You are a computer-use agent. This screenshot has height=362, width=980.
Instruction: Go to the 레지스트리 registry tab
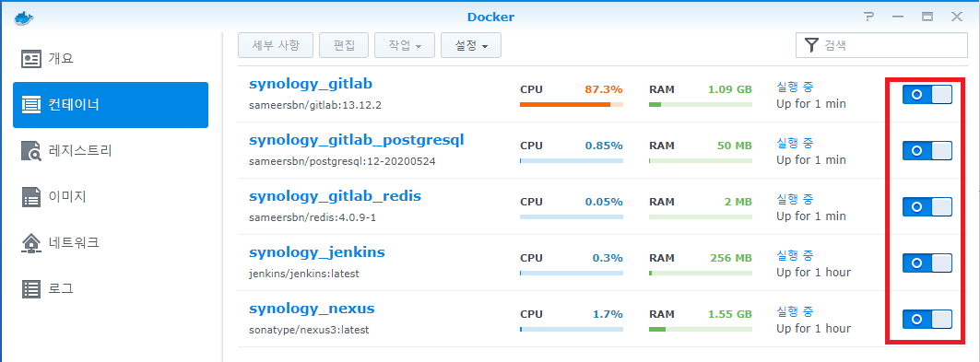111,150
